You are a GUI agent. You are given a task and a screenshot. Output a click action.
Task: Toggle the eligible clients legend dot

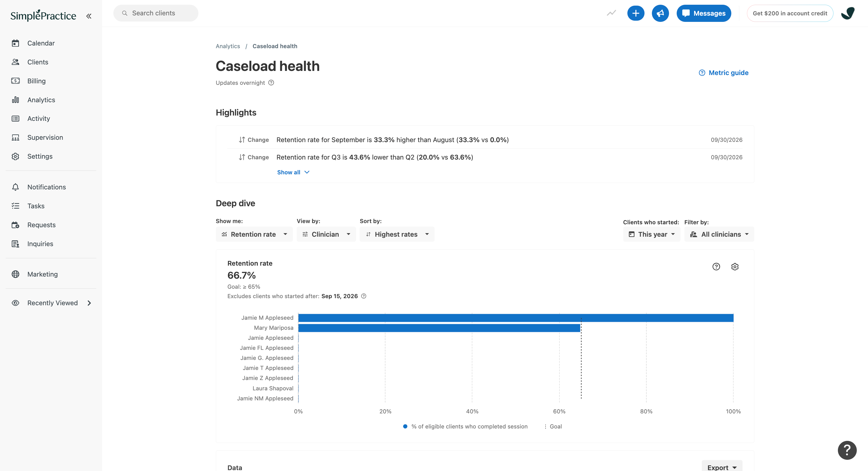click(405, 426)
